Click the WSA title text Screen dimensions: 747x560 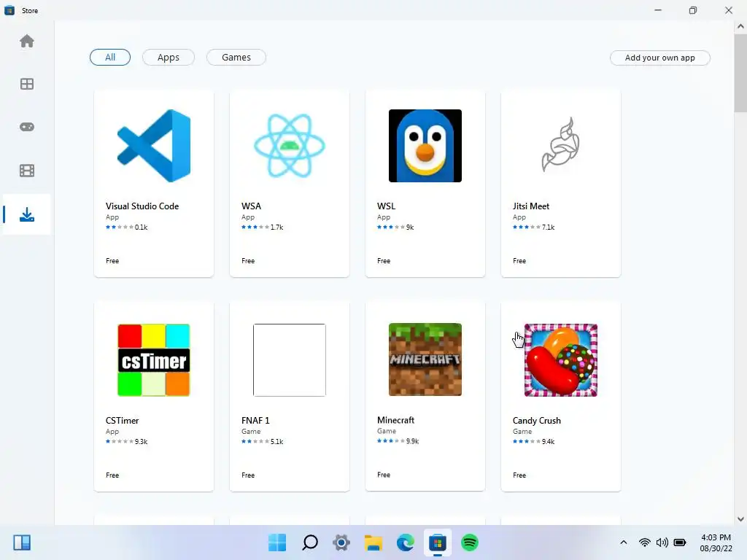coord(251,206)
